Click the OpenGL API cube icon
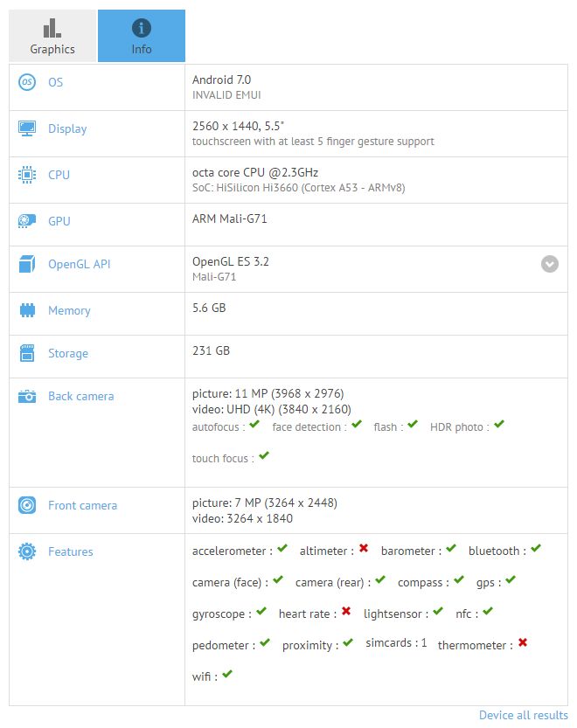Screen dimensions: 577x728 [x=27, y=264]
